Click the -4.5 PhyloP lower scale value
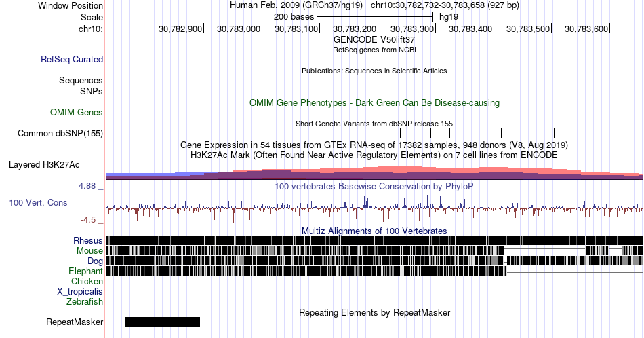This screenshot has height=338, width=644. 88,220
